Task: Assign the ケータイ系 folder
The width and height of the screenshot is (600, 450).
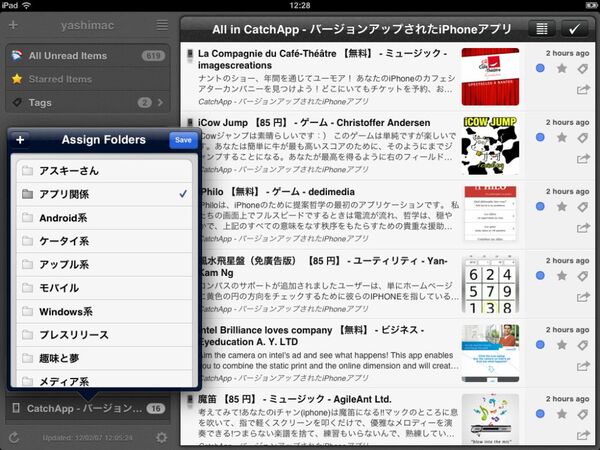Action: click(x=104, y=241)
